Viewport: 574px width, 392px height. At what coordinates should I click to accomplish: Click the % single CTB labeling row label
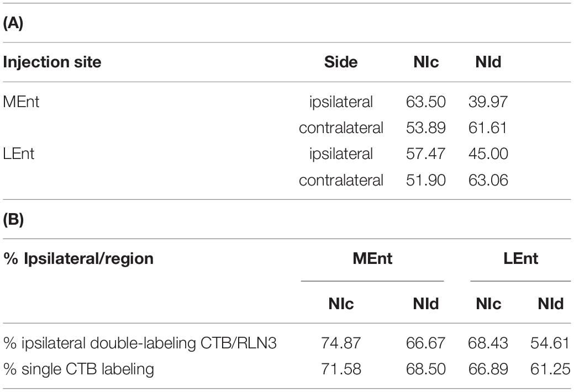[x=78, y=369]
